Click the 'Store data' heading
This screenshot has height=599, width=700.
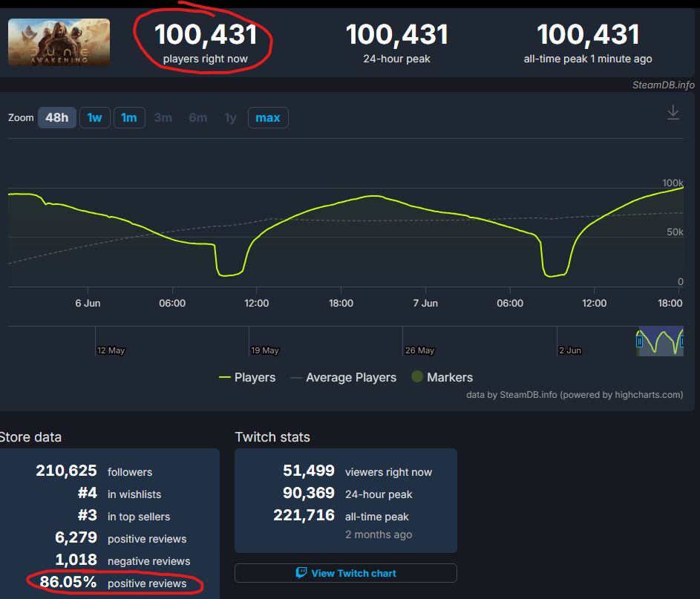[x=30, y=437]
